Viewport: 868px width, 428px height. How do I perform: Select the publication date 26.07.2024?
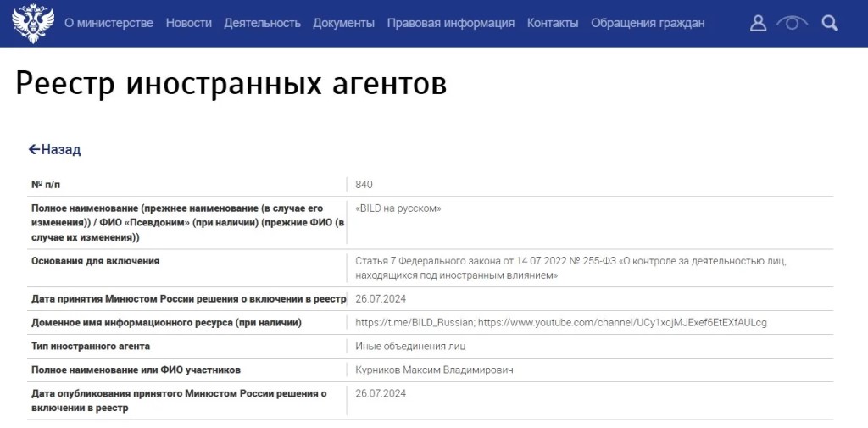pyautogui.click(x=381, y=393)
